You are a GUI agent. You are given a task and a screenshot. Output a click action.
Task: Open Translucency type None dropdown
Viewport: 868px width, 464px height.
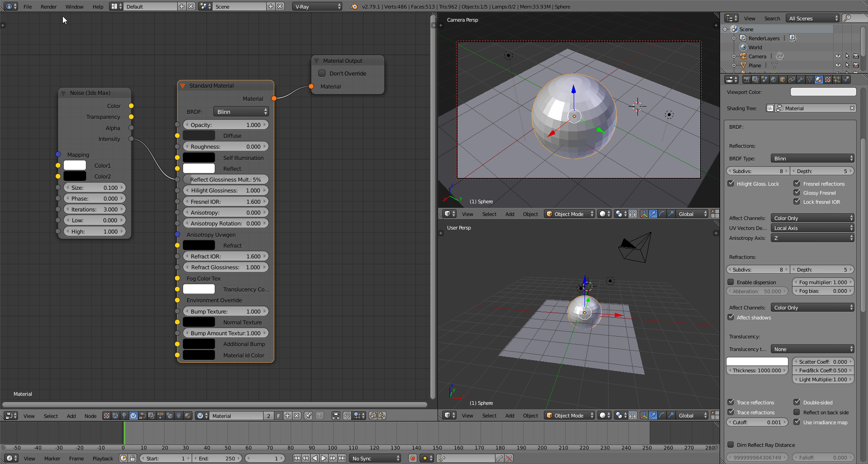(x=812, y=349)
